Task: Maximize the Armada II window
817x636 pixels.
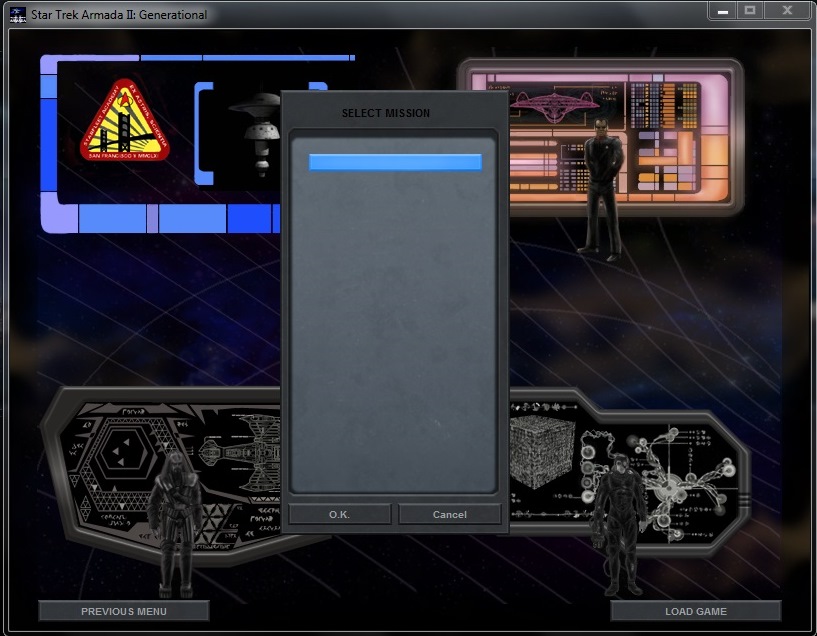Action: tap(750, 10)
